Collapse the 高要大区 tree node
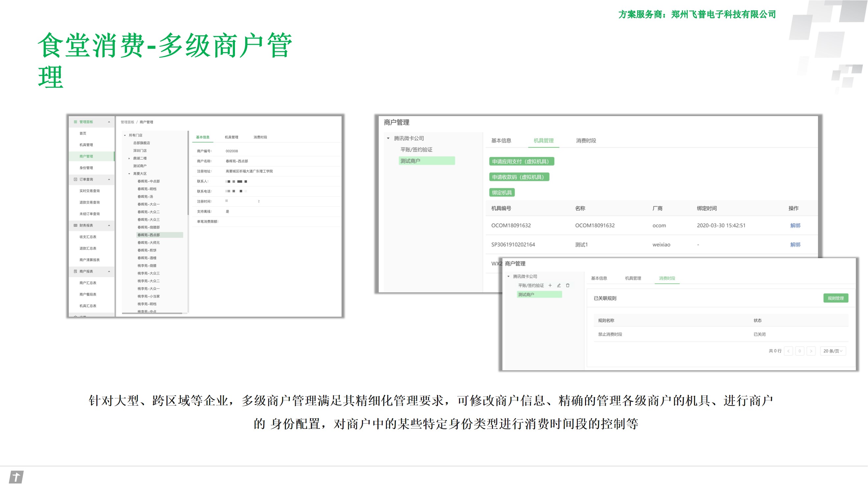 point(129,174)
